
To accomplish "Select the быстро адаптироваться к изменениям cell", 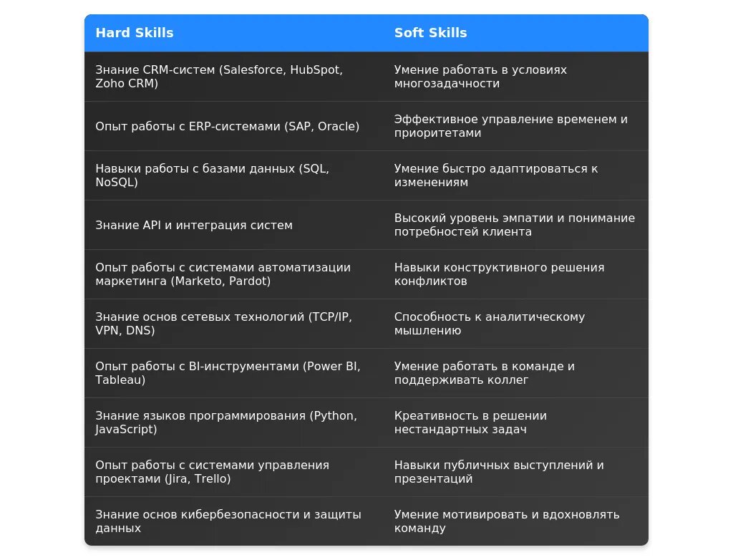I will pos(495,175).
